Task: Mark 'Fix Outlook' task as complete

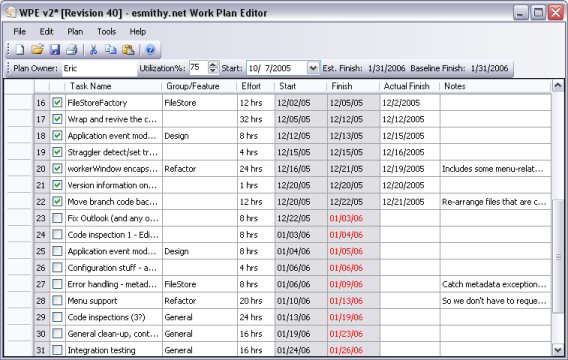Action: (57, 218)
